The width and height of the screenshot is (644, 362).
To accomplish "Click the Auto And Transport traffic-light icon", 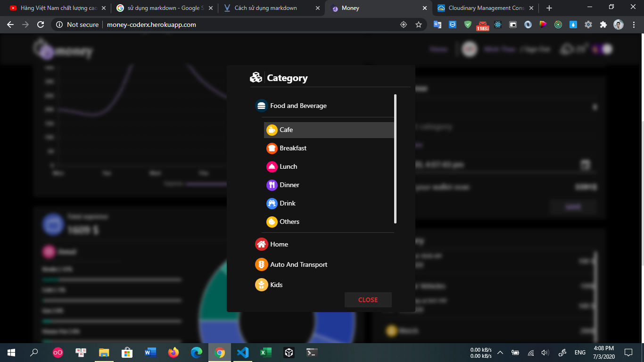I will coord(261,264).
